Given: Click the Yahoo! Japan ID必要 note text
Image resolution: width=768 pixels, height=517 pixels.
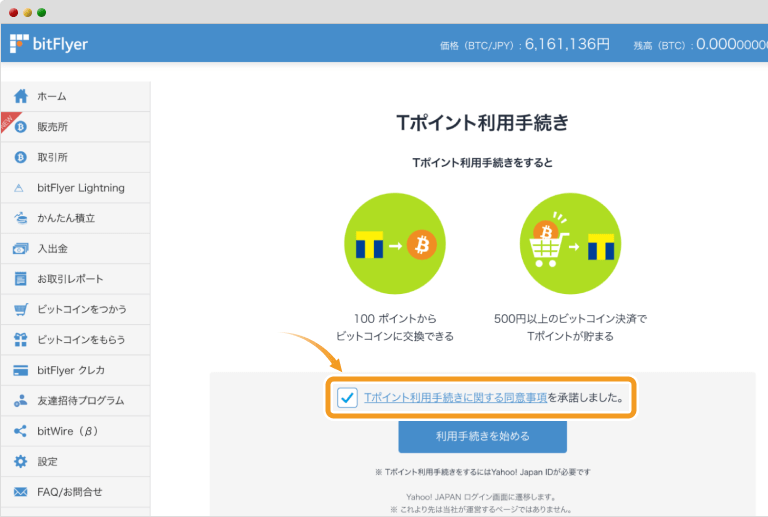Looking at the screenshot, I should click(482, 472).
